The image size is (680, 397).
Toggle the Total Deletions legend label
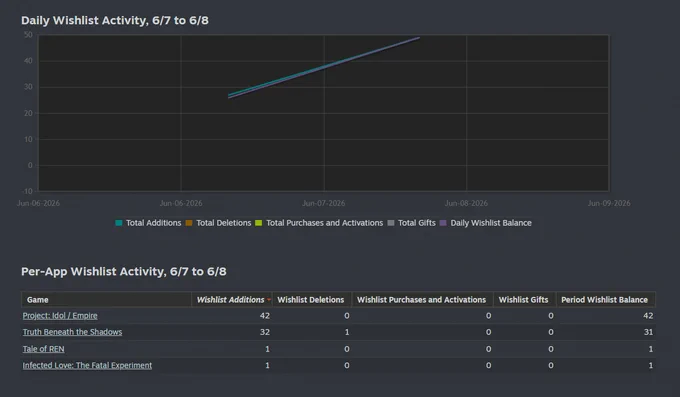[x=223, y=223]
